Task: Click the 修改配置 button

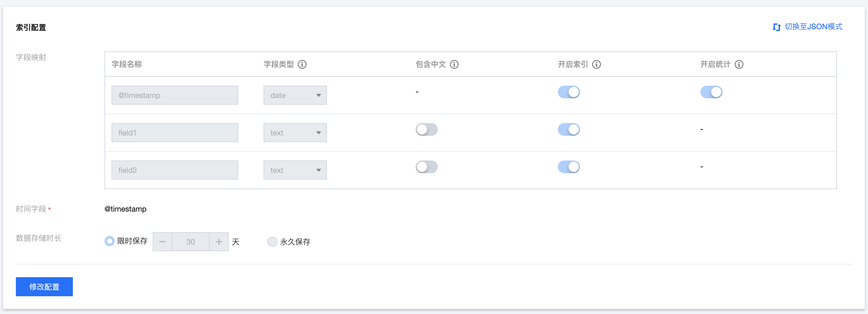Action: (44, 287)
